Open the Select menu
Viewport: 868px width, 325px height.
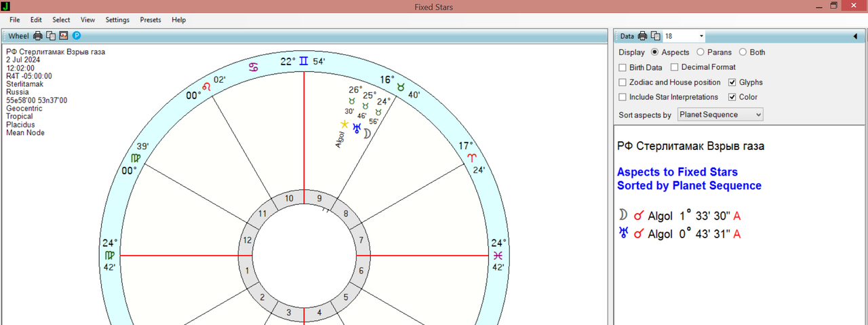[x=61, y=20]
